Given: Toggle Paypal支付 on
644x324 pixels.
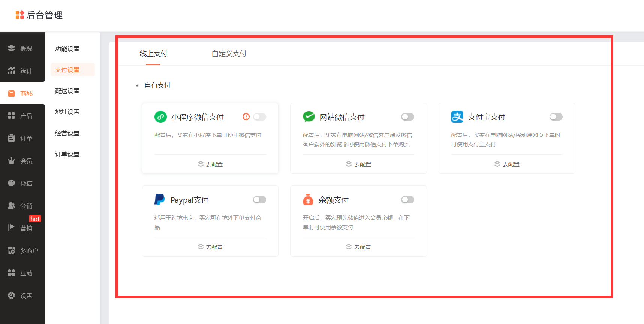Looking at the screenshot, I should point(259,200).
